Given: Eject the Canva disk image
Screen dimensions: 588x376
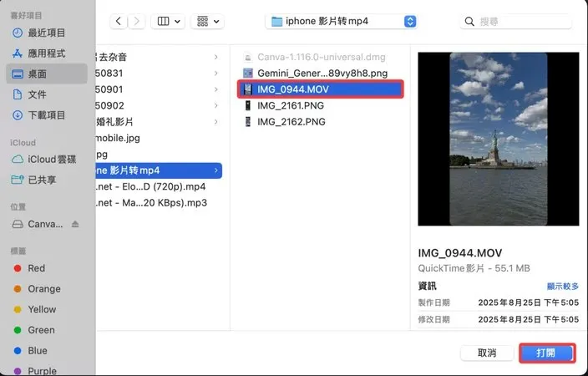Looking at the screenshot, I should (x=75, y=224).
